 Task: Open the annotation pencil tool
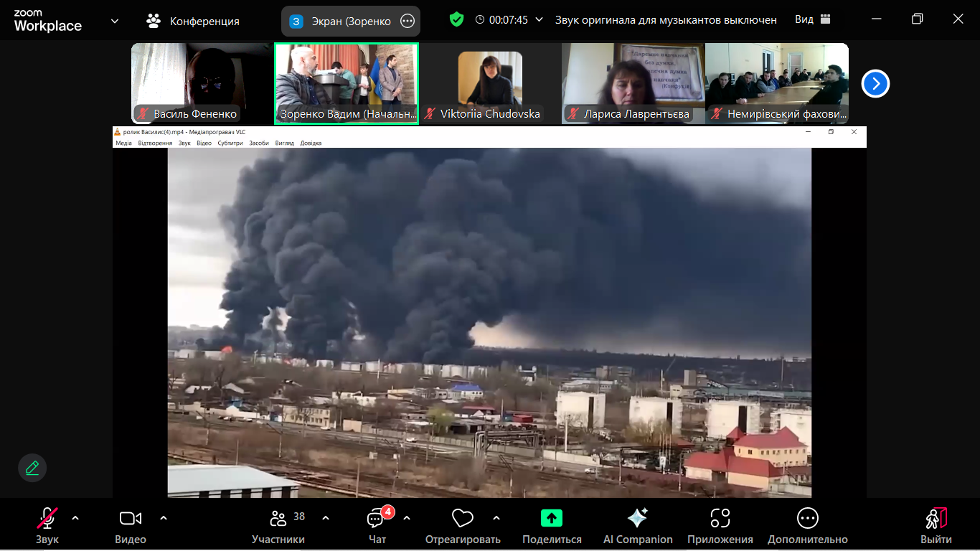point(32,468)
